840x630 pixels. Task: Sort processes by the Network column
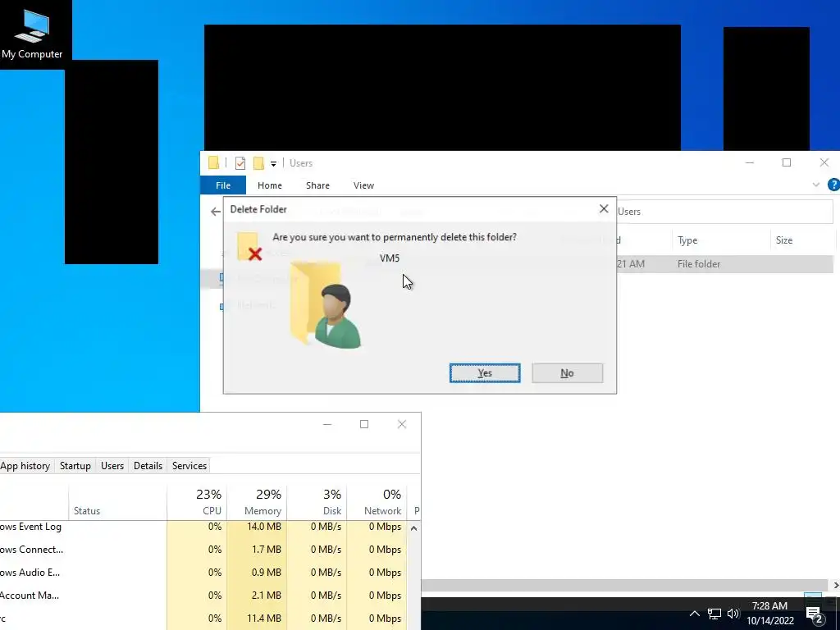tap(377, 503)
